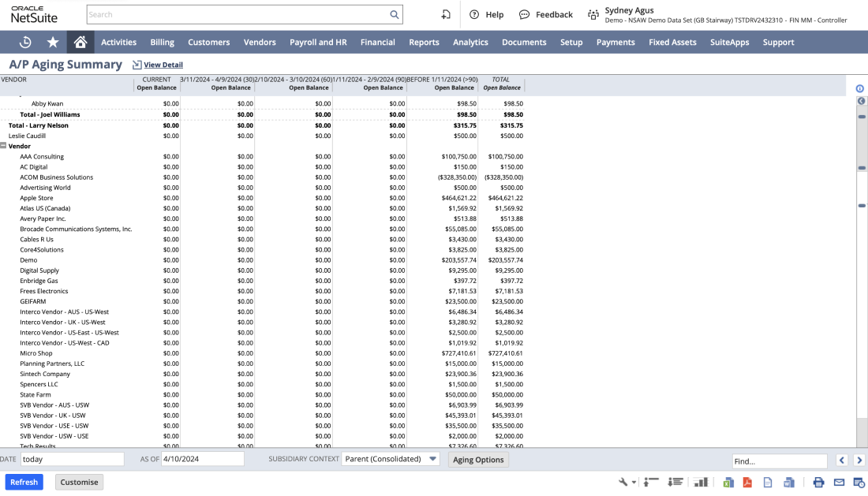Open Shortcuts star icon
Screen dimensions: 868x496
tap(53, 43)
